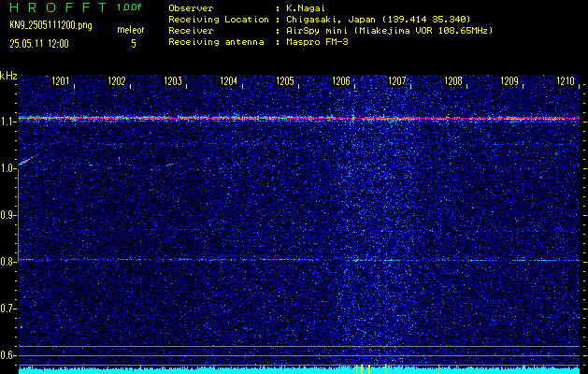The height and width of the screenshot is (374, 588).
Task: Click the kHz axis unit label
Action: click(x=8, y=76)
